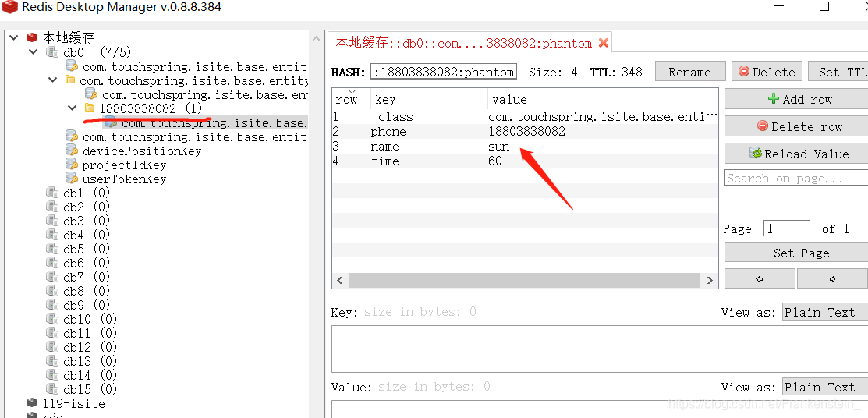
Task: Sort by the value column header
Action: coord(603,100)
